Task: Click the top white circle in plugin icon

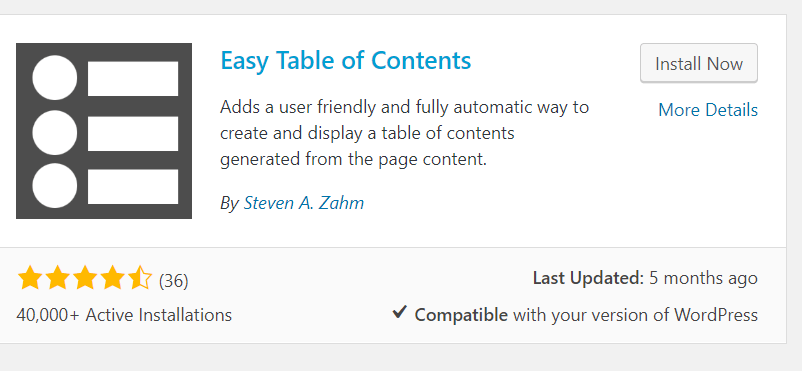Action: 55,78
